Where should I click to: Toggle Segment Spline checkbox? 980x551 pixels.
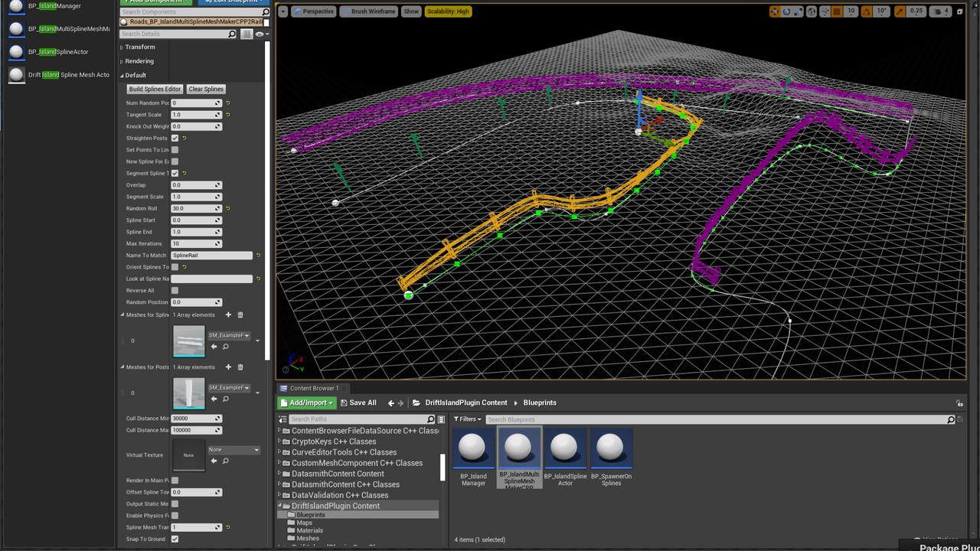click(175, 173)
